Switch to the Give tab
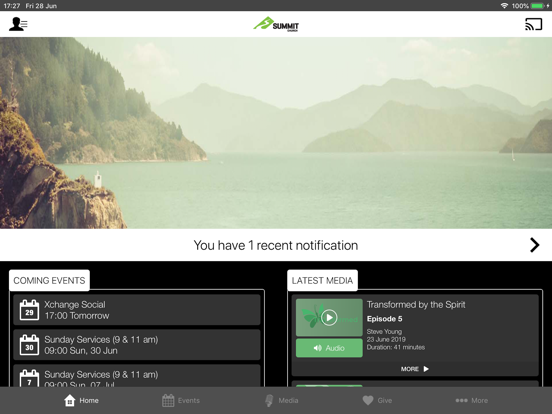Image resolution: width=552 pixels, height=414 pixels. [x=377, y=400]
